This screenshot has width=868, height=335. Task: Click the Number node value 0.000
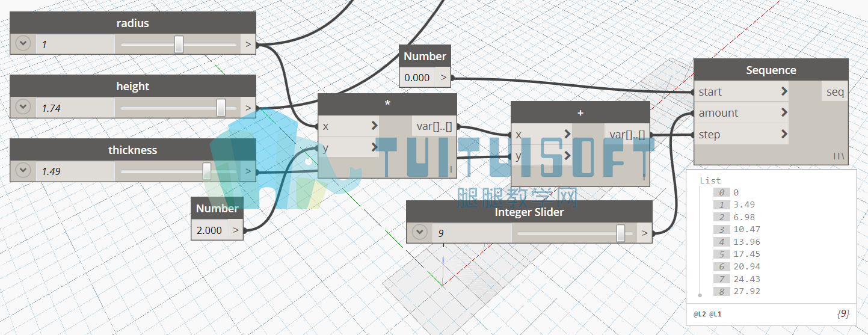point(417,77)
